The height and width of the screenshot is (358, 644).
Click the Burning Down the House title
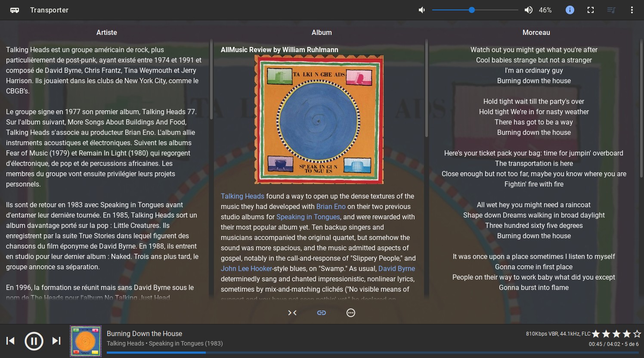tap(144, 333)
